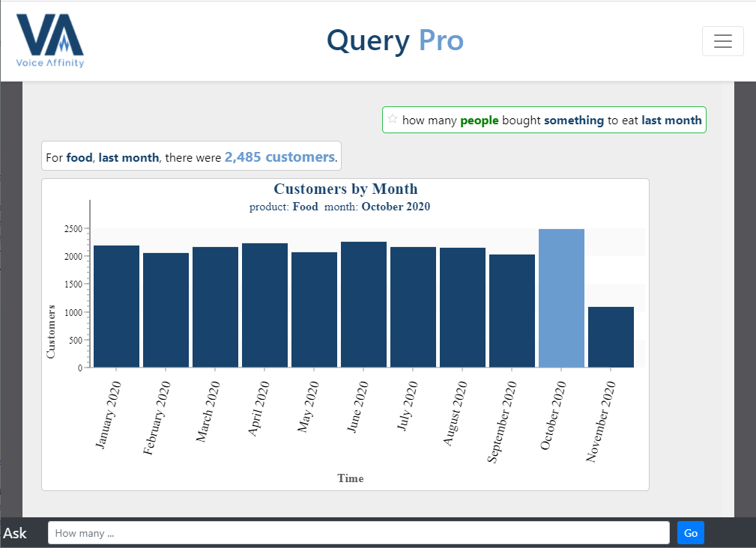756x548 pixels.
Task: Click 'people' in the query bubble
Action: pyautogui.click(x=480, y=121)
